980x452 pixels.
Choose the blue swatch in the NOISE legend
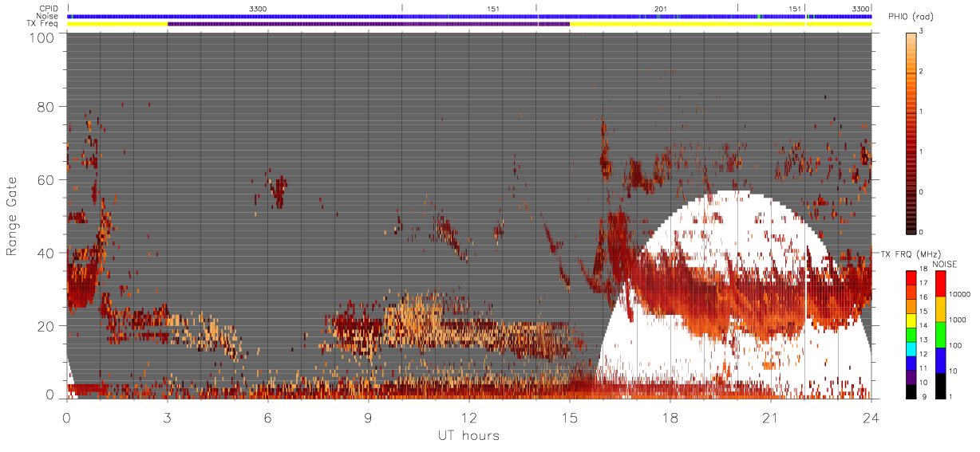(x=941, y=360)
